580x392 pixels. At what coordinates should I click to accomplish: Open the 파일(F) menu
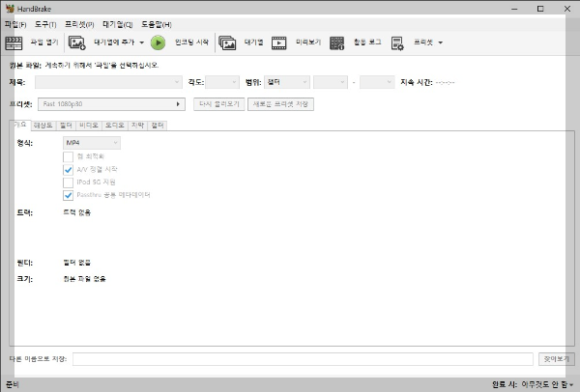coord(15,25)
